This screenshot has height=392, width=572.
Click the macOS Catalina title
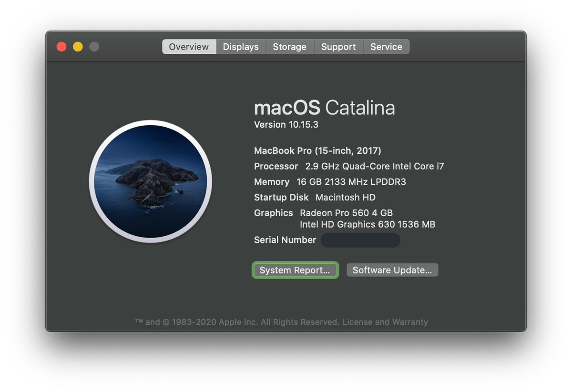325,108
